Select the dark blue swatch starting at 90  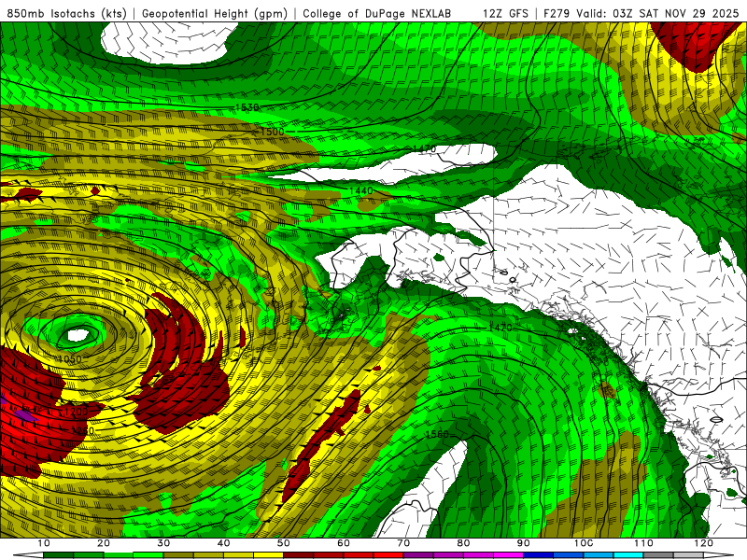539,555
